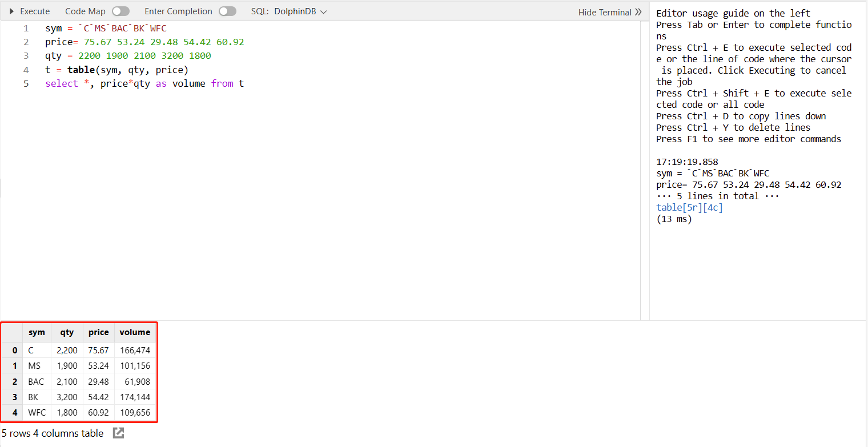The width and height of the screenshot is (868, 447).
Task: Select row index 4 in result table
Action: click(x=15, y=413)
